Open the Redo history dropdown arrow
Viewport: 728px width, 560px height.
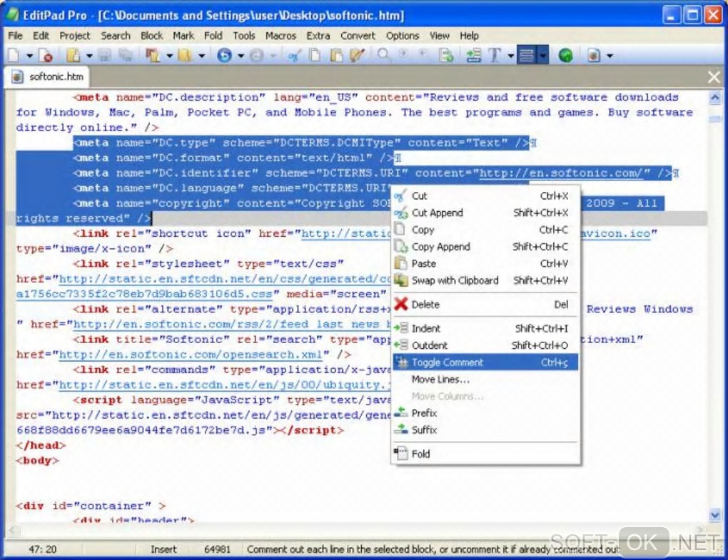coord(273,56)
